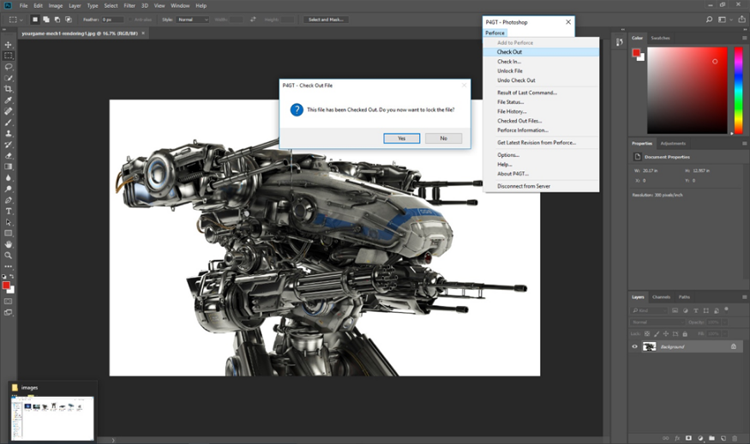Open the Layers blend mode dropdown

[657, 322]
